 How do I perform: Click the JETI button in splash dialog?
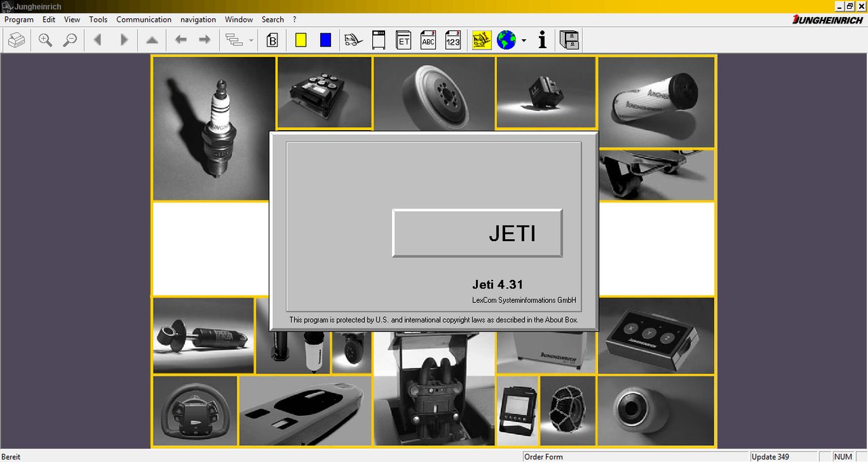click(x=477, y=233)
